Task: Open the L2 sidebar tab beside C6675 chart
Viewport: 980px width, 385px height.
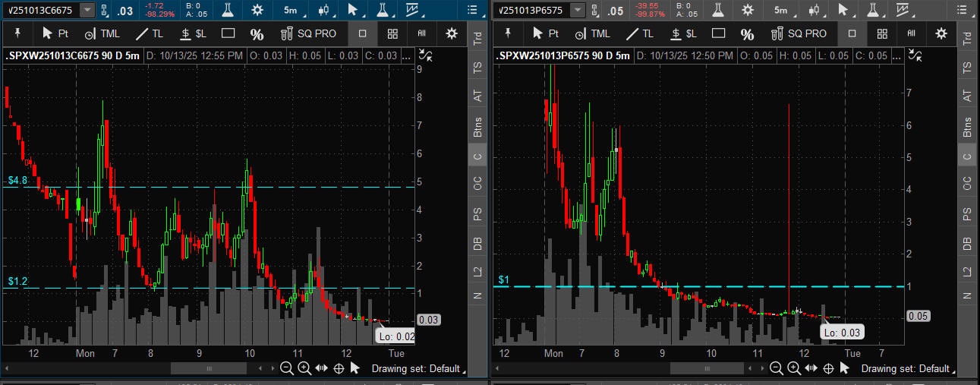Action: click(477, 270)
